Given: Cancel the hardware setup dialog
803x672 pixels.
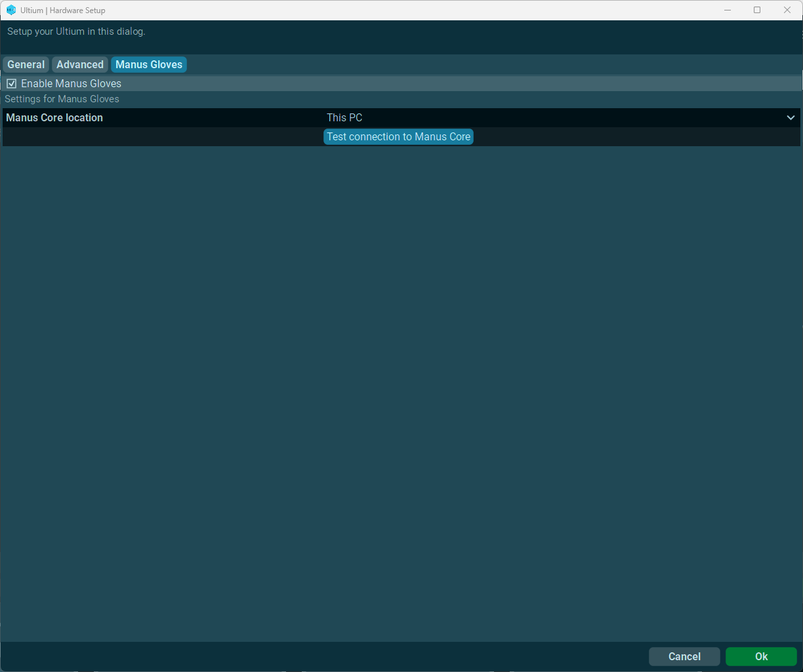Looking at the screenshot, I should (x=684, y=656).
